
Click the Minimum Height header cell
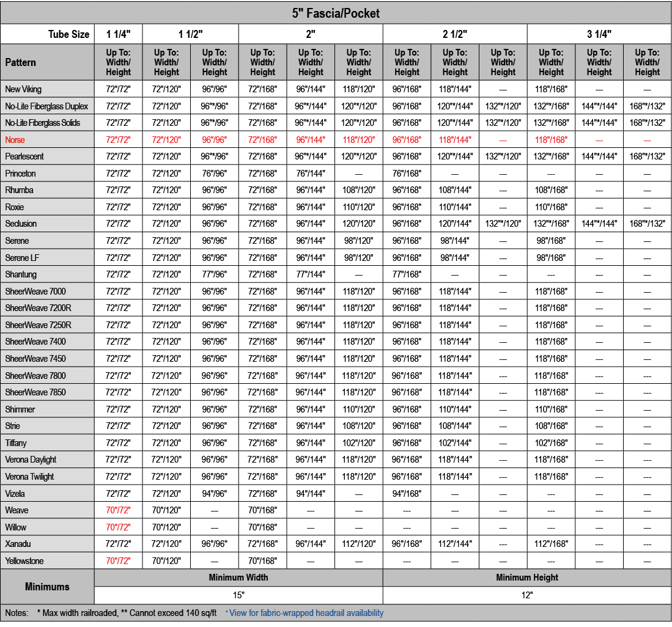pos(527,577)
